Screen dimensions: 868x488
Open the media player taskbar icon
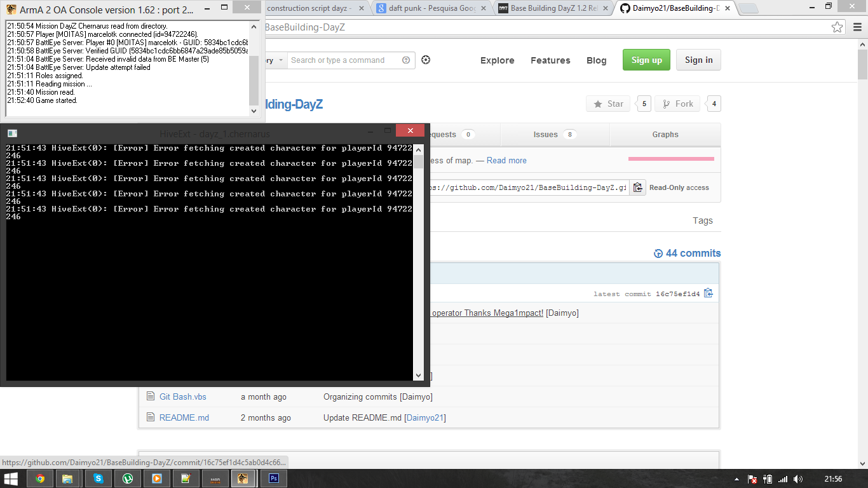coord(156,478)
